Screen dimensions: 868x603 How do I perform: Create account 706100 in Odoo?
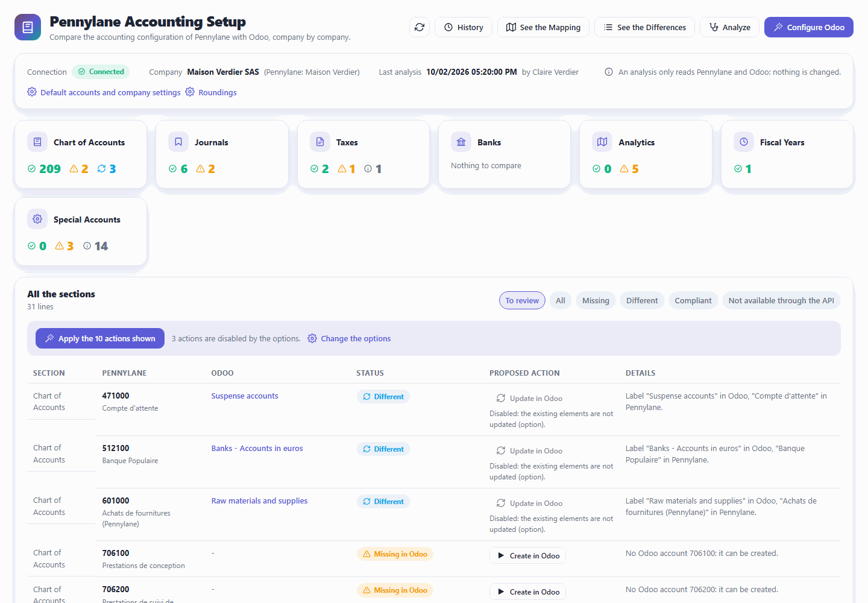coord(527,555)
